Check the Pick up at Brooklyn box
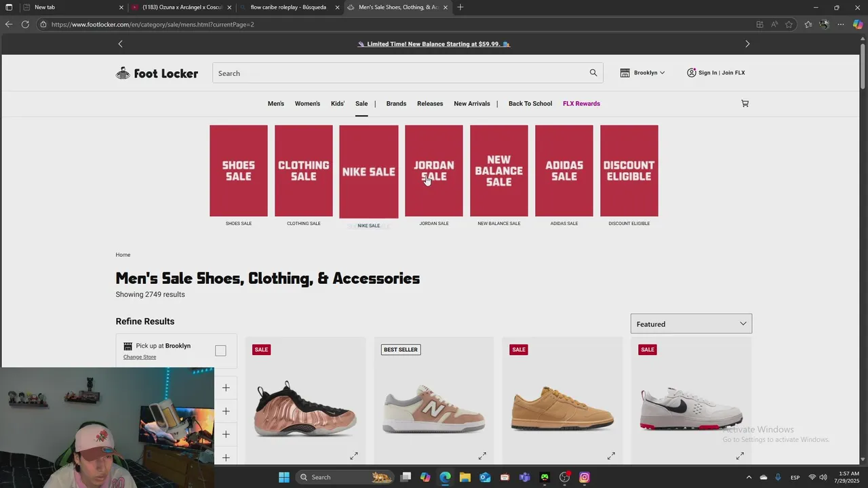 click(220, 350)
